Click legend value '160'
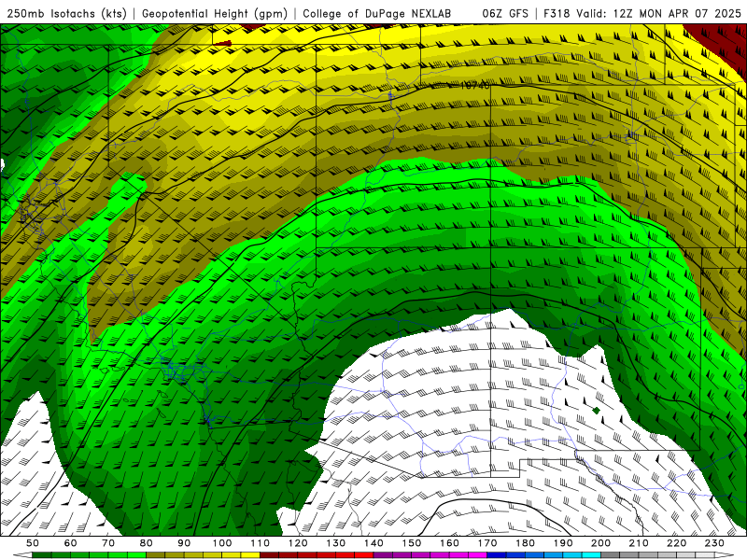This screenshot has height=560, width=747. click(x=449, y=543)
